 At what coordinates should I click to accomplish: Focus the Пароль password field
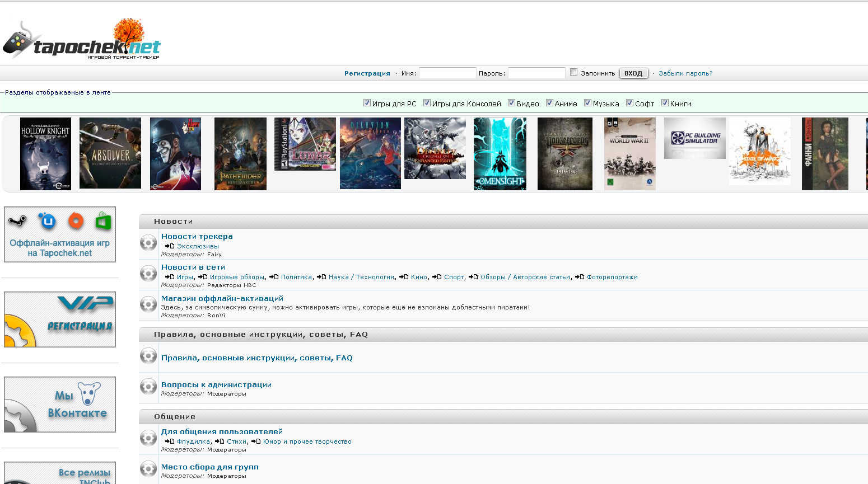coord(536,73)
